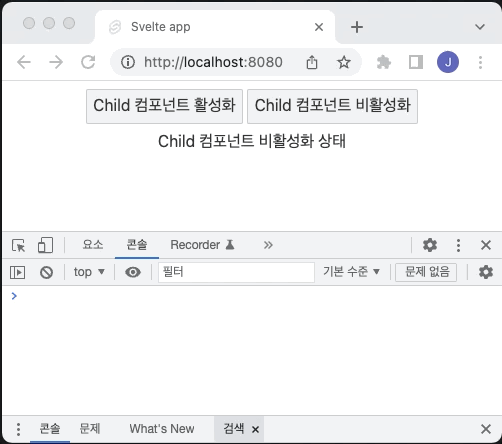Go back with the browser back arrow
The width and height of the screenshot is (502, 444).
click(24, 62)
